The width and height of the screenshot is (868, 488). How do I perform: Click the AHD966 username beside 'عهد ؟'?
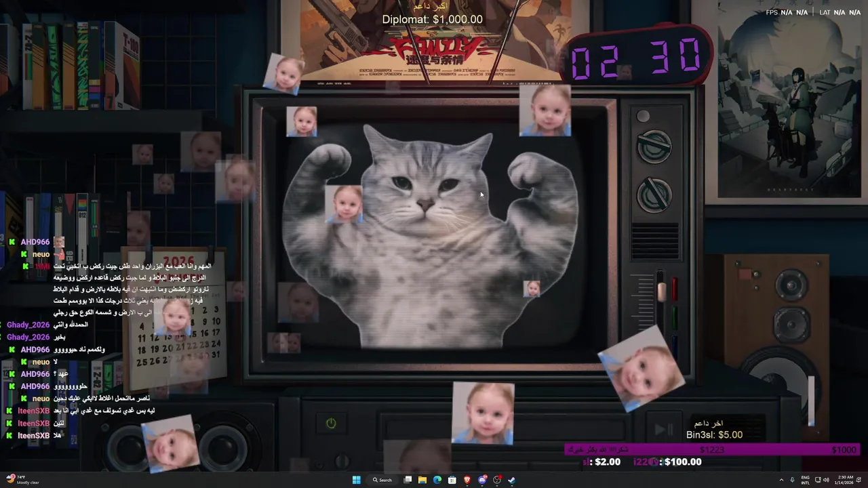click(x=35, y=374)
